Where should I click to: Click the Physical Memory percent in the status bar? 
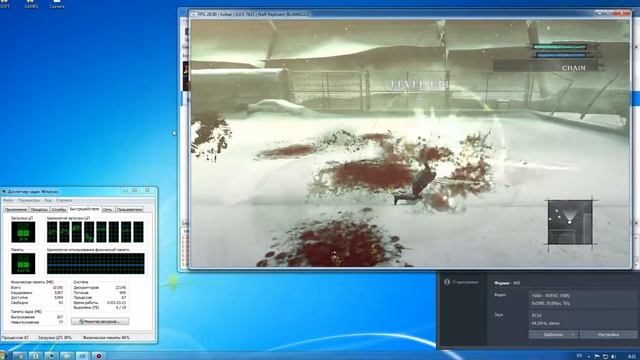click(x=106, y=338)
